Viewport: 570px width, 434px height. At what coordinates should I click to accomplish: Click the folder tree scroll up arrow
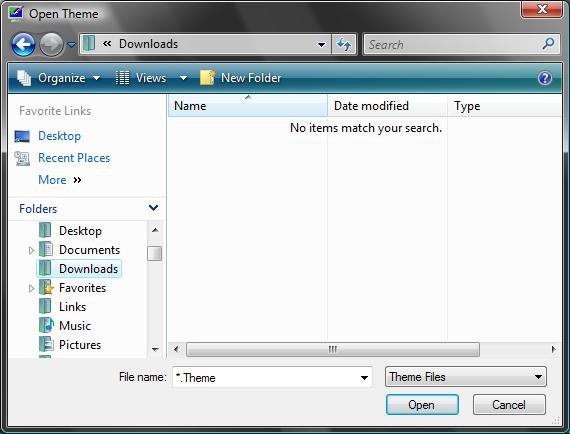tap(155, 230)
